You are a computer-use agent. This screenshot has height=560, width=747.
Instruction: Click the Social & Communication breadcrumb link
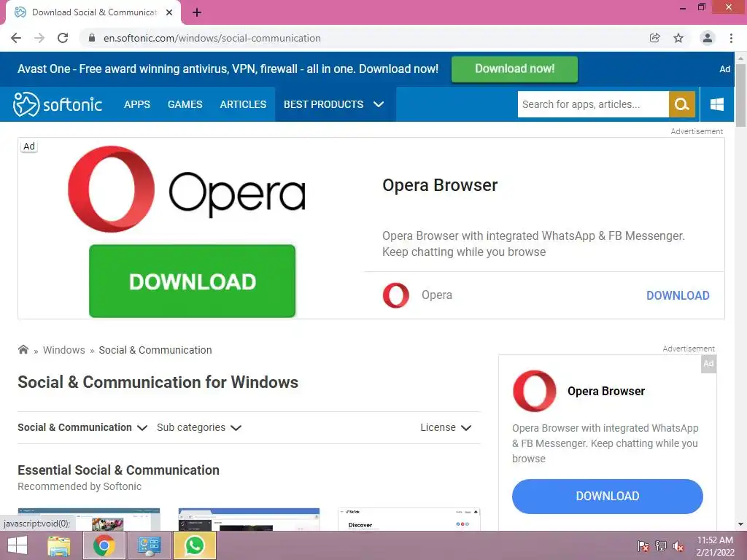pyautogui.click(x=155, y=350)
